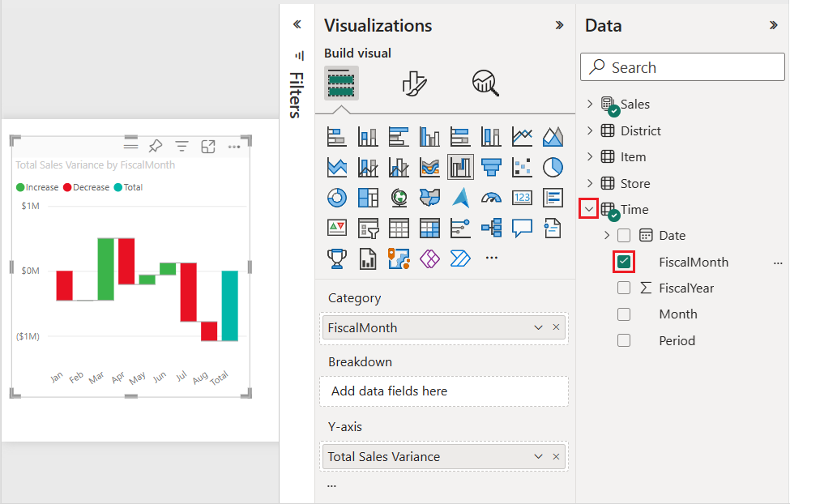This screenshot has height=504, width=837.
Task: Remove Total Sales Variance from Y-axis
Action: [x=557, y=457]
